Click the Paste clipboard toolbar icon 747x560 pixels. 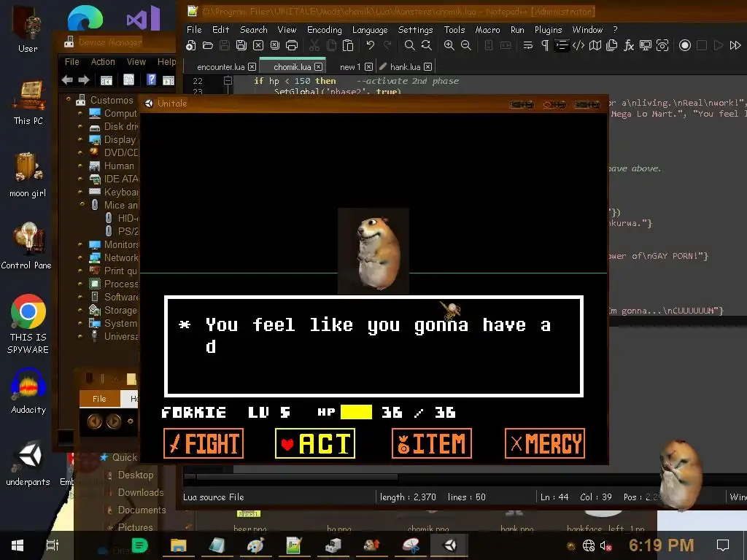pyautogui.click(x=348, y=45)
